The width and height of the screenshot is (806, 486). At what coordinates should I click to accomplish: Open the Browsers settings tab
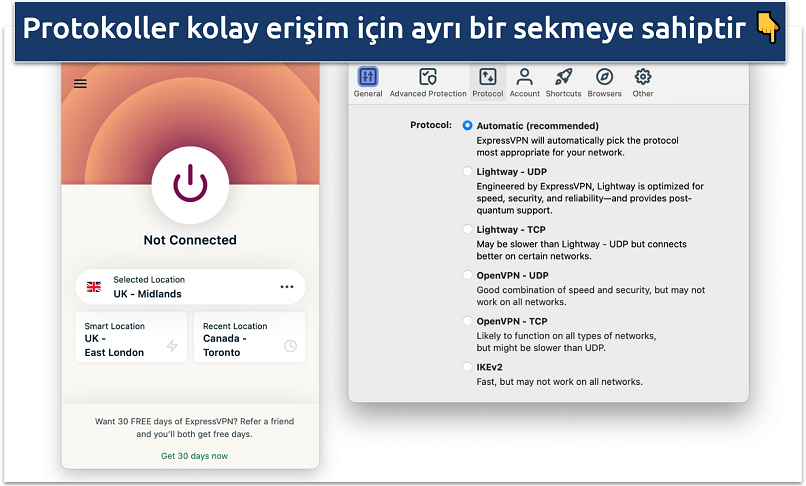tap(604, 82)
